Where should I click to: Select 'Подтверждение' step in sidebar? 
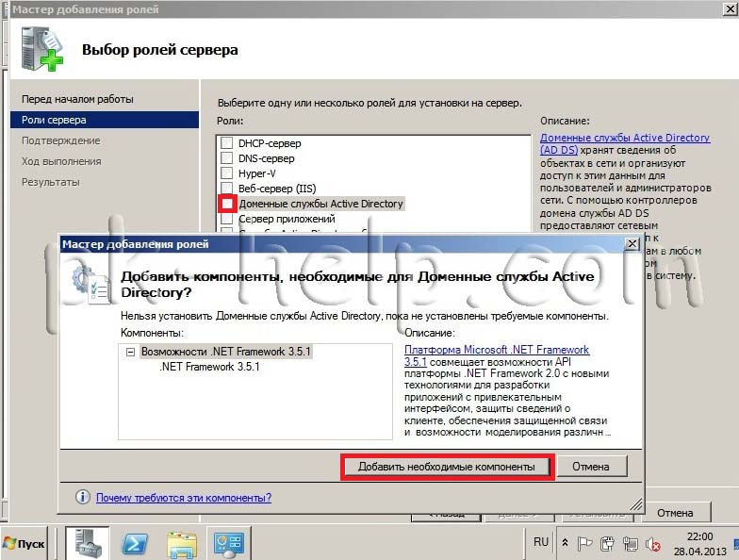60,140
